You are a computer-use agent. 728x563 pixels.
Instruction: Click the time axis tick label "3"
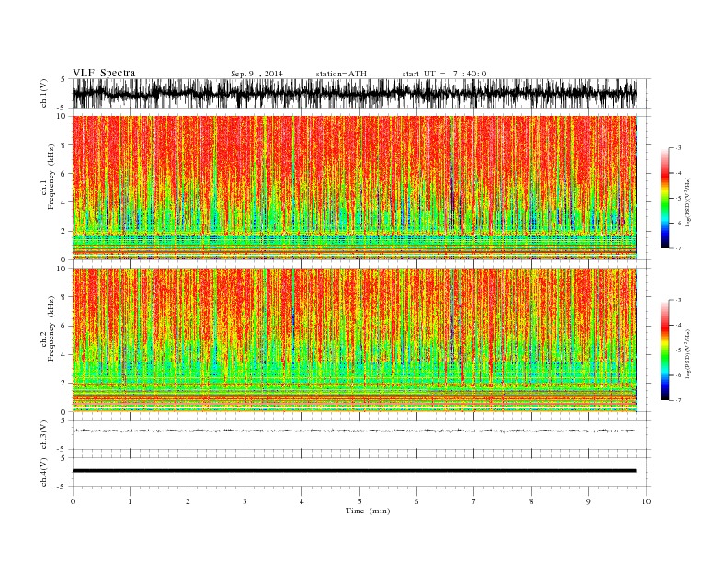coord(245,501)
